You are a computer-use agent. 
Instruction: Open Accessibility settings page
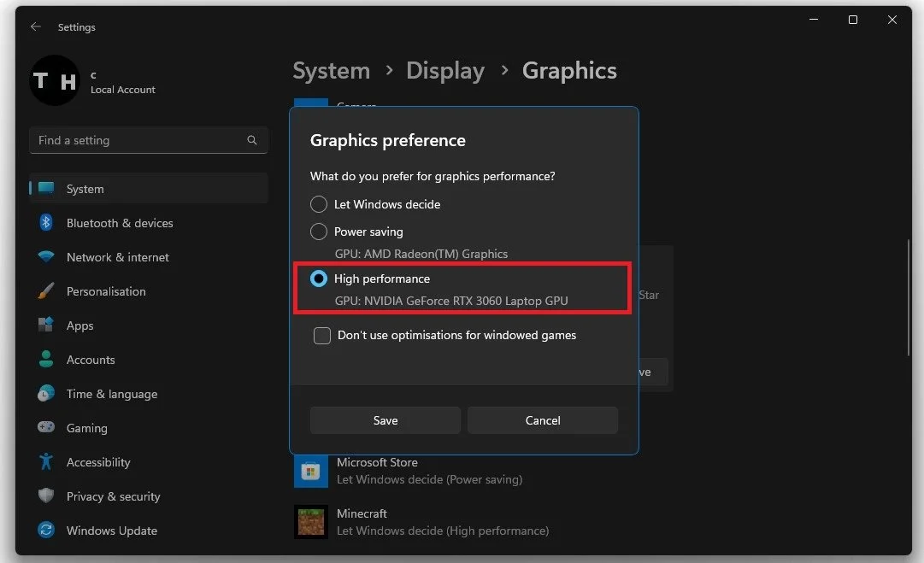click(149, 461)
